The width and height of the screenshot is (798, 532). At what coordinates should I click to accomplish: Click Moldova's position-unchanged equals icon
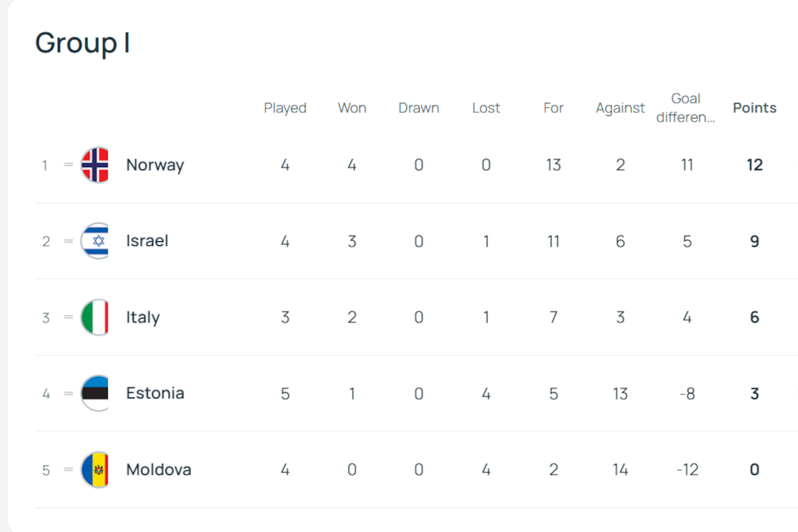pyautogui.click(x=68, y=469)
